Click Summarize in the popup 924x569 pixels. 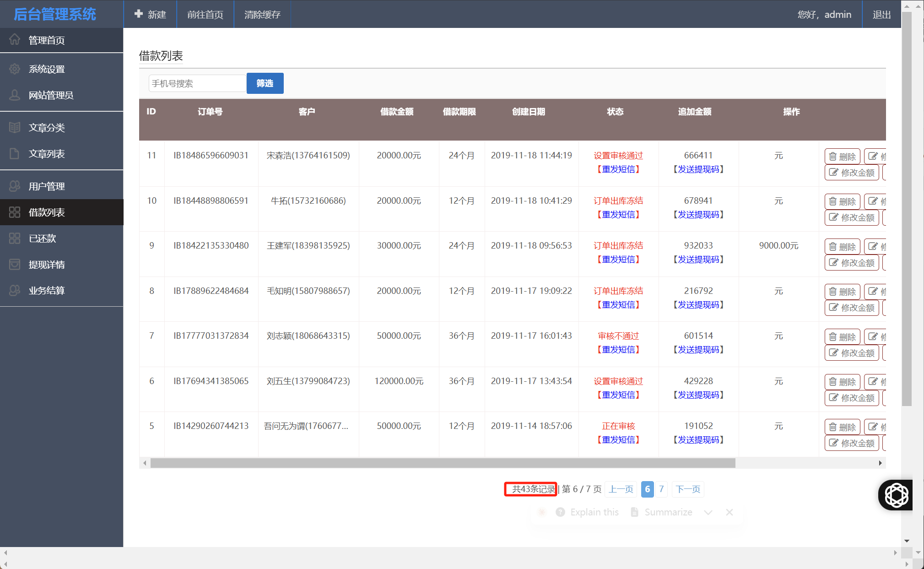pos(662,512)
